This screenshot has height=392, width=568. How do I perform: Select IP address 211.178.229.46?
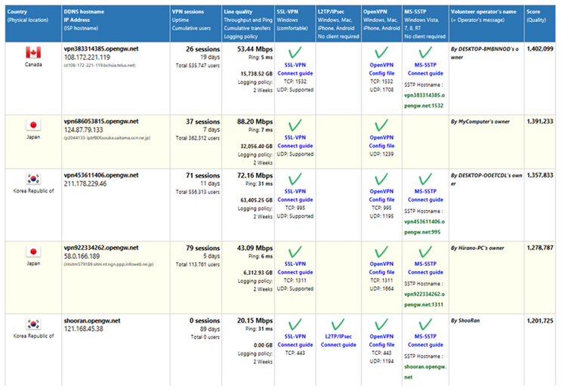(85, 184)
